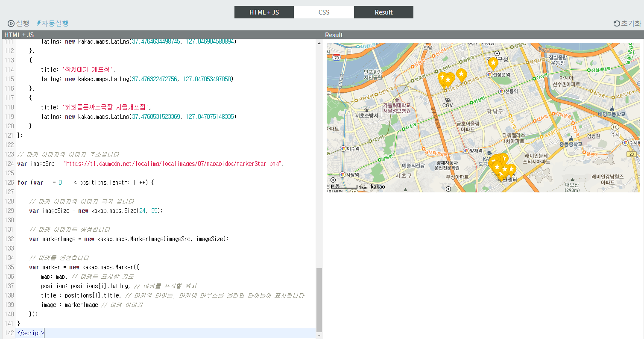644x339 pixels.
Task: Toggle 자동실행 auto-run option
Action: [x=53, y=23]
